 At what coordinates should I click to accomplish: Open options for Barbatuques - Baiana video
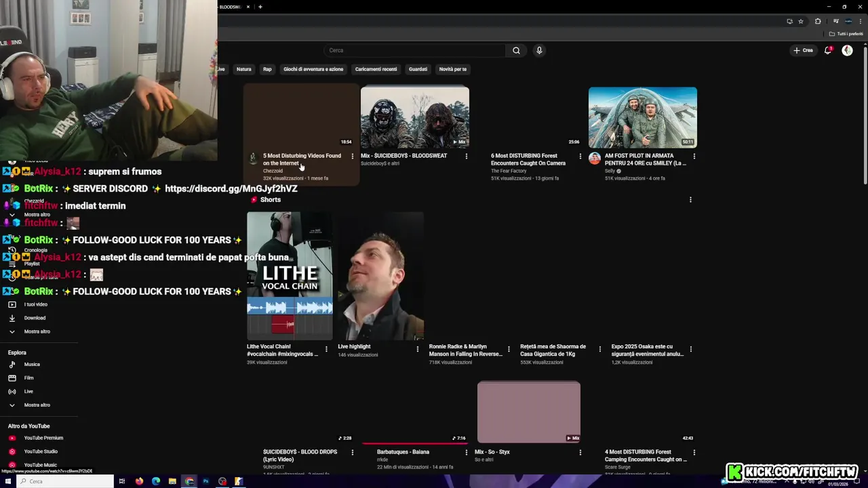(x=466, y=452)
